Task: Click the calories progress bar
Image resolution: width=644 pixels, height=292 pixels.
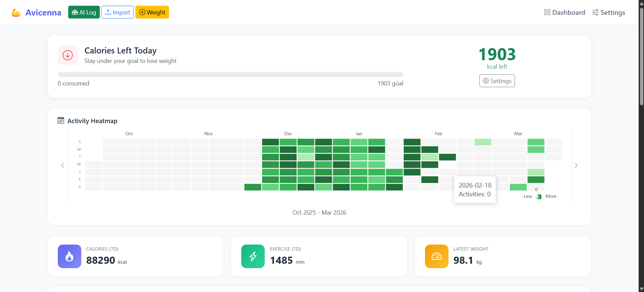Action: coord(230,74)
